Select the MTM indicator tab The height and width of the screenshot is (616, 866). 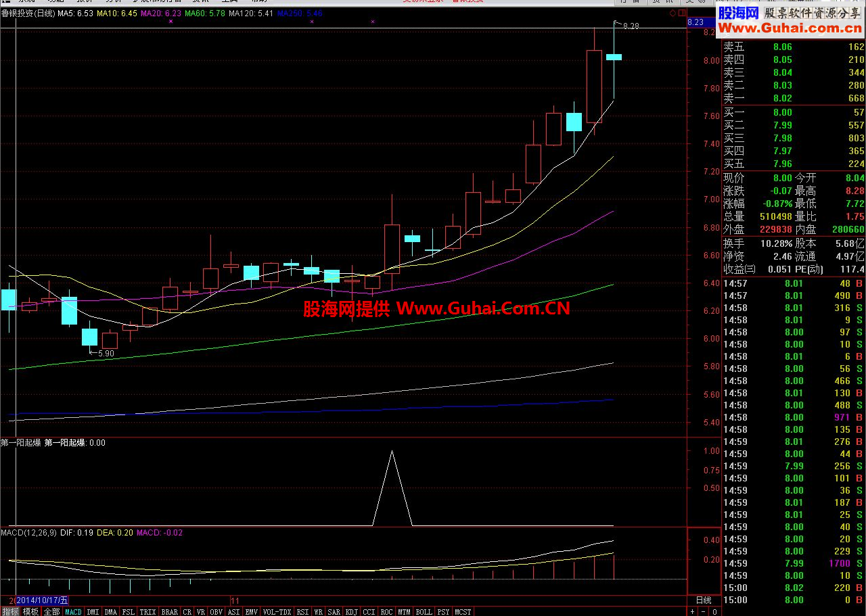tap(405, 611)
